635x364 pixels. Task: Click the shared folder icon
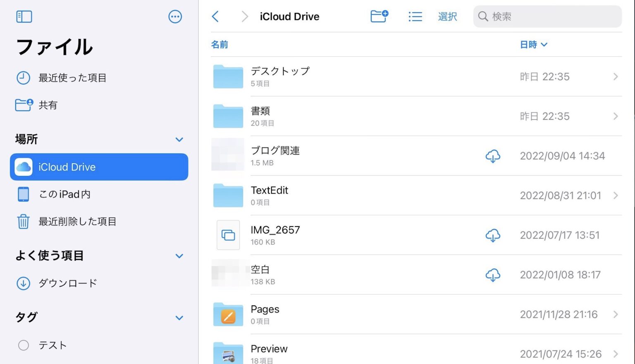point(24,105)
